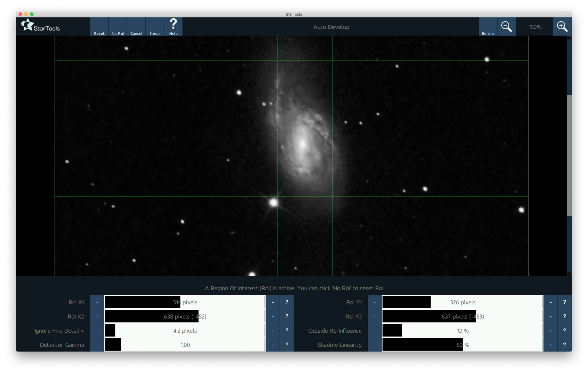Screen dimensions: 588x373
Task: Zoom in with the magnifier plus icon
Action: coord(562,27)
